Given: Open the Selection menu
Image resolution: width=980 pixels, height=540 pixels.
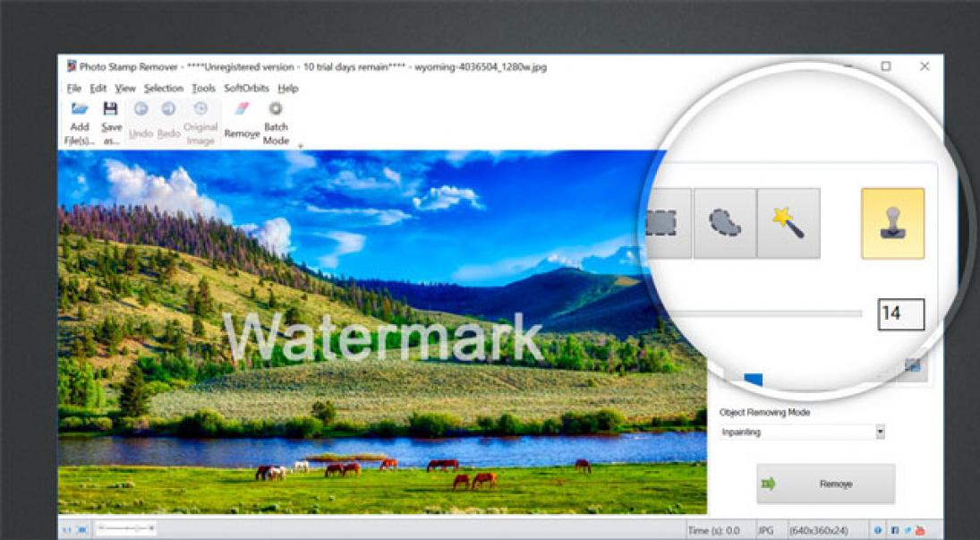Looking at the screenshot, I should (163, 89).
